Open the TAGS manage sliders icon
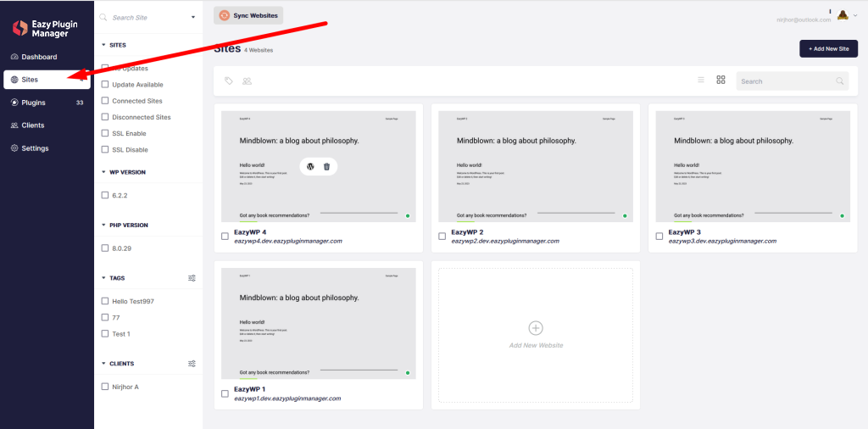 (192, 278)
